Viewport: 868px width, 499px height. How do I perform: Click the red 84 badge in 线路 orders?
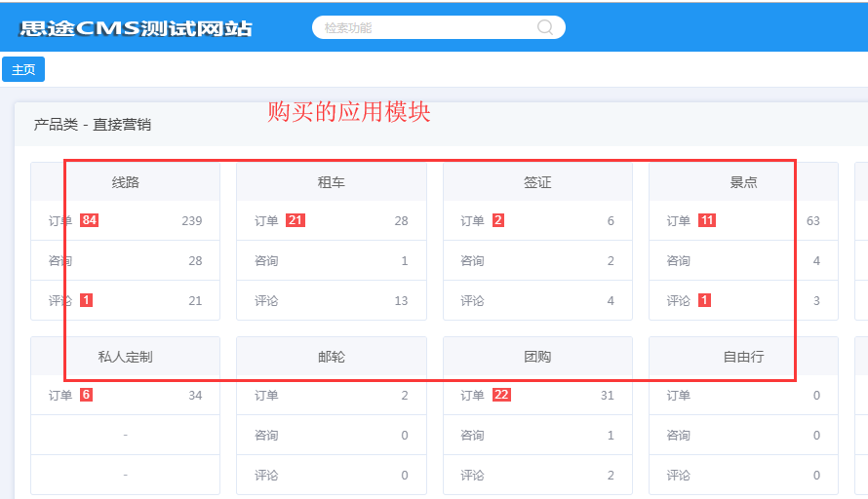90,221
